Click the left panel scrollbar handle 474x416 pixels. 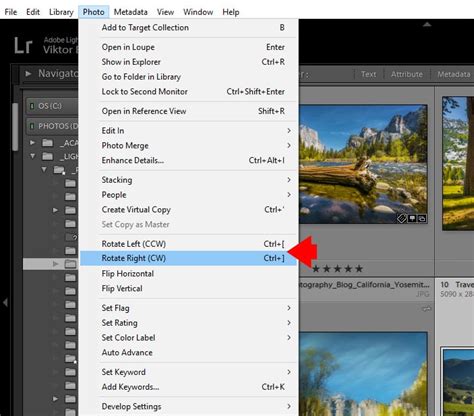15,127
